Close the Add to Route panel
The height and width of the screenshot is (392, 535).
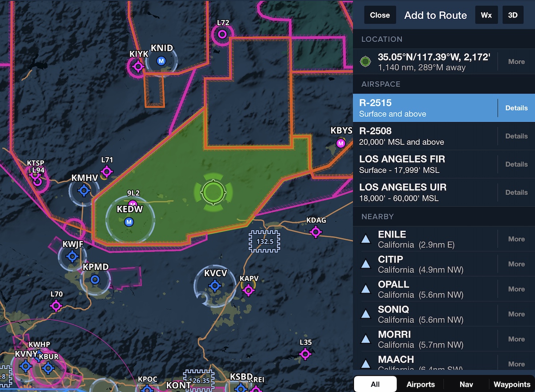pos(380,15)
